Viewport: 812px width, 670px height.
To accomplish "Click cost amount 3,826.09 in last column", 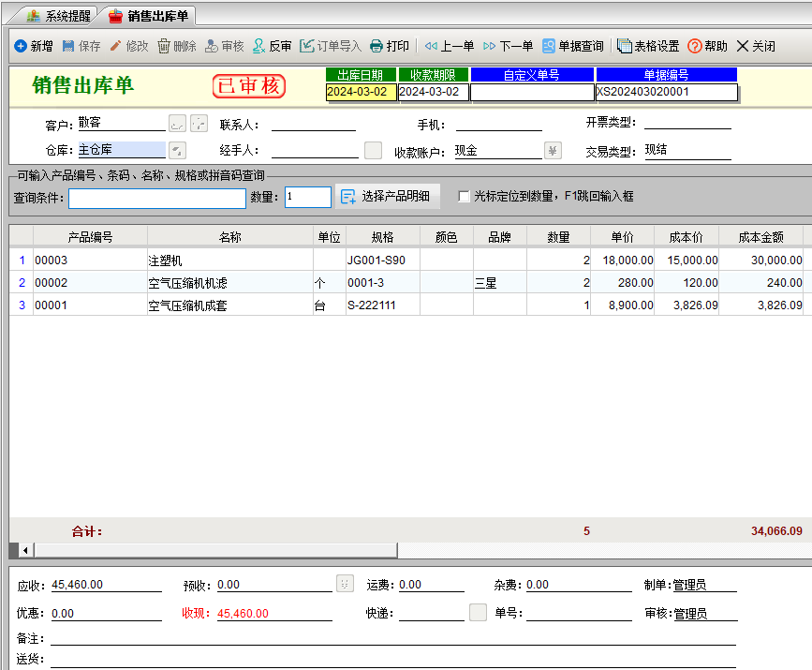I will click(x=760, y=305).
